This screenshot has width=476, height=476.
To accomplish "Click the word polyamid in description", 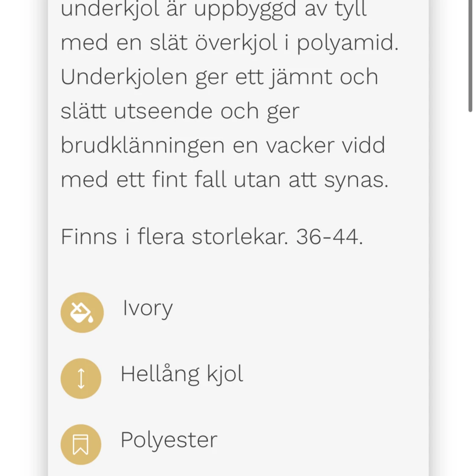I will tap(347, 44).
